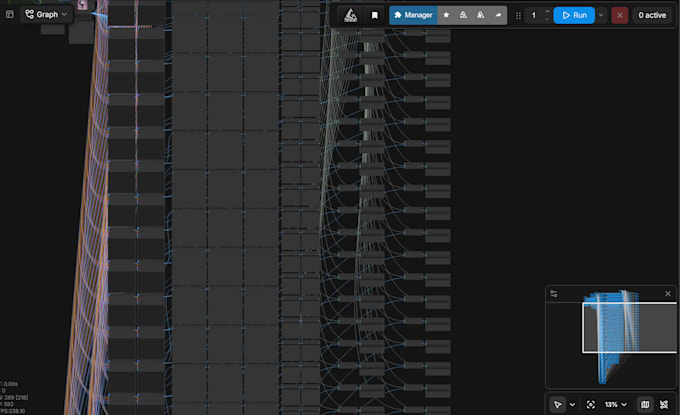
Task: Open the Manager button
Action: tap(413, 15)
